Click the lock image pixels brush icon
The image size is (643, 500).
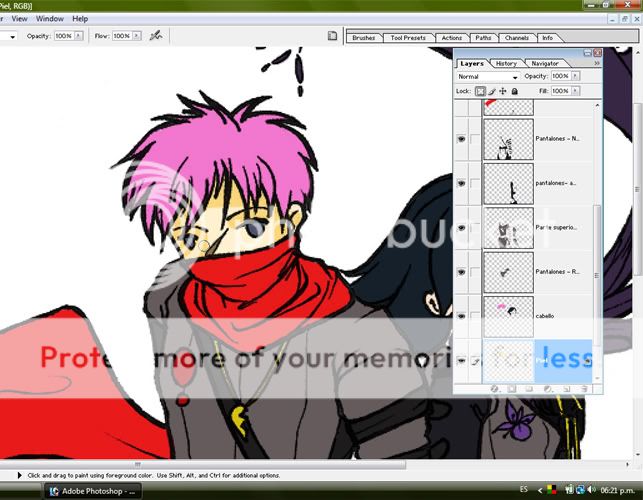(x=492, y=91)
